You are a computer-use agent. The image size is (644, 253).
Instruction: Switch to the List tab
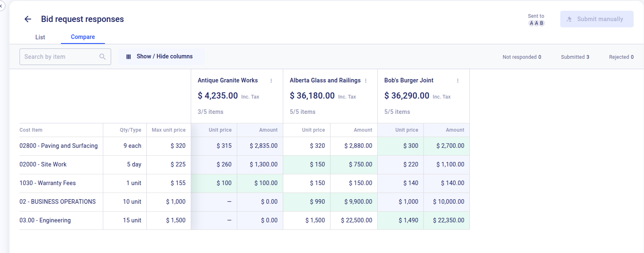click(x=40, y=37)
